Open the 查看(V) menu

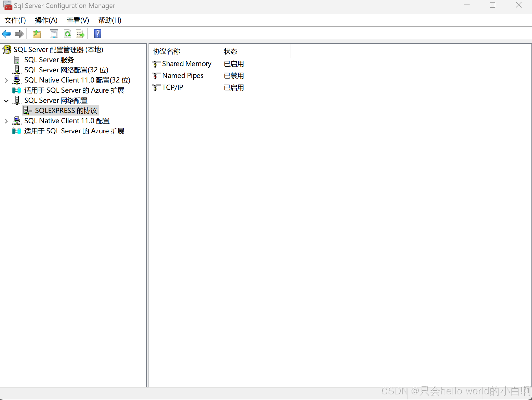[x=78, y=20]
